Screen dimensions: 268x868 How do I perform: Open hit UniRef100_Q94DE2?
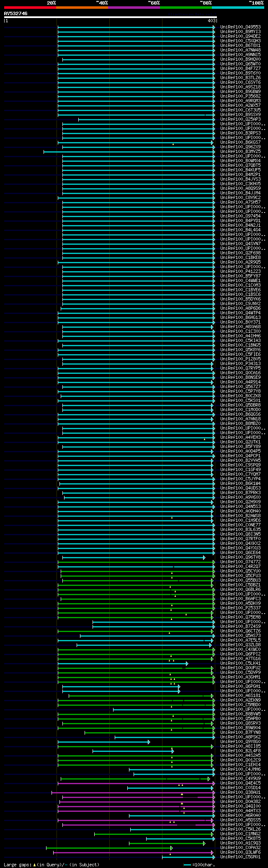pos(241,36)
